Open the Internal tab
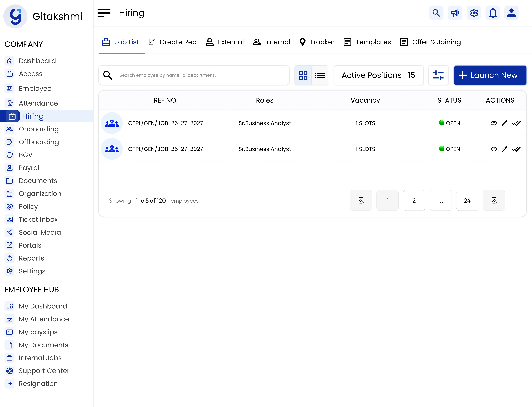 [272, 42]
